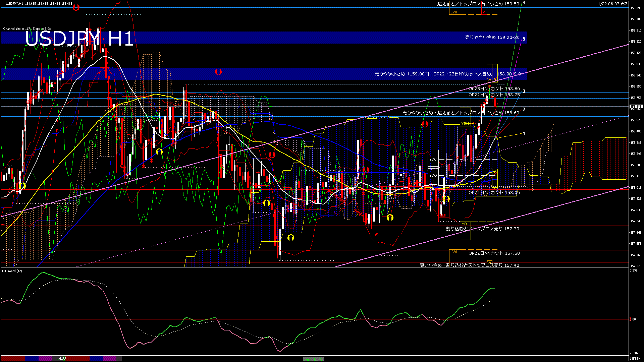The width and height of the screenshot is (644, 362).
Task: Select the red omega icon inside the top red circle
Action: (x=77, y=7)
